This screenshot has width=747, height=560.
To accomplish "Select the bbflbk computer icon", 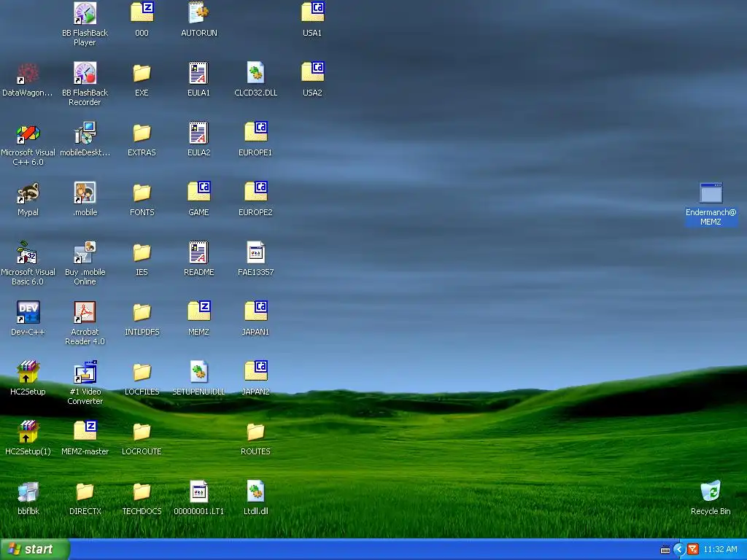I will (x=28, y=491).
